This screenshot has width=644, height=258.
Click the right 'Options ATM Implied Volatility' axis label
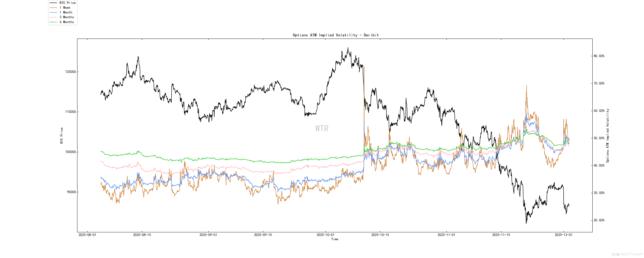click(x=608, y=135)
